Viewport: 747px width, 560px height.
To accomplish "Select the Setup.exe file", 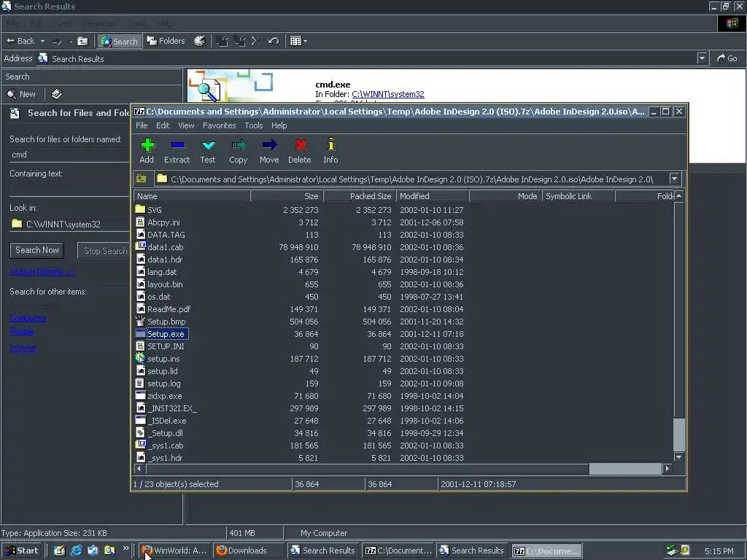I will [166, 334].
